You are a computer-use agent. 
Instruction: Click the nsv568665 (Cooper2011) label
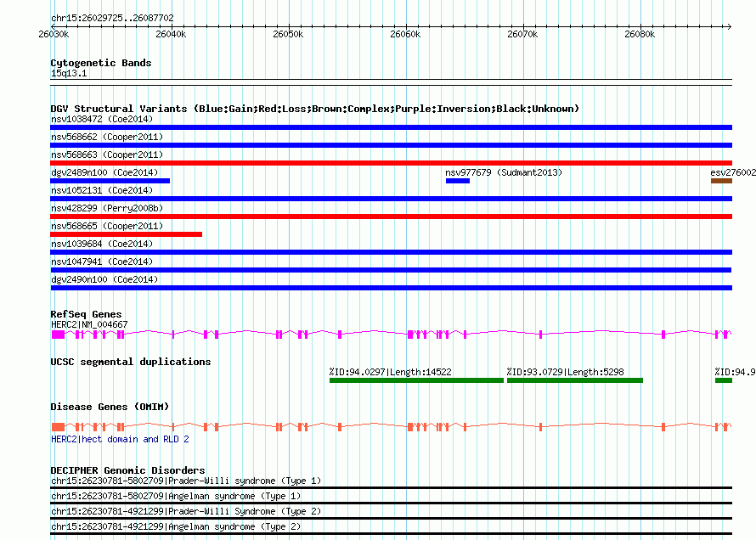[x=107, y=226]
